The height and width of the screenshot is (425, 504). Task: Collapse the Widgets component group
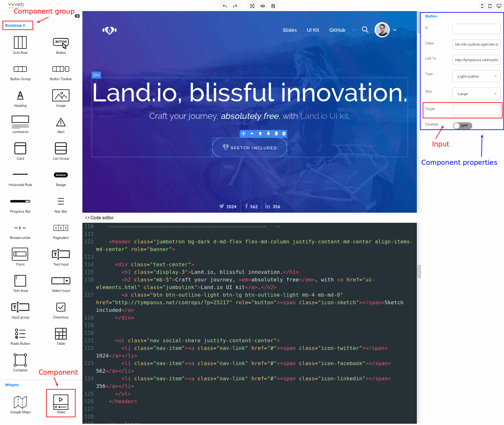(x=12, y=385)
